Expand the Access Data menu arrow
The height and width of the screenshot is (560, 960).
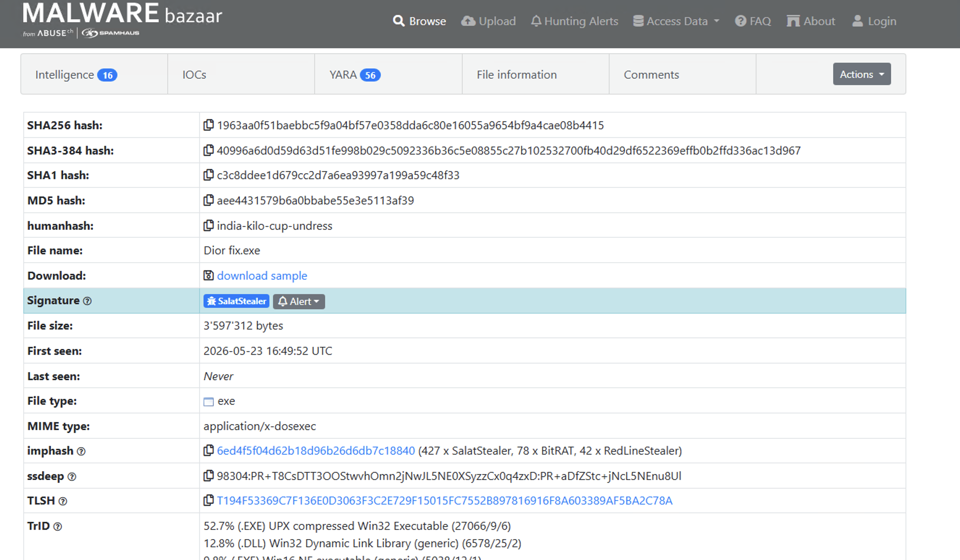click(x=717, y=21)
